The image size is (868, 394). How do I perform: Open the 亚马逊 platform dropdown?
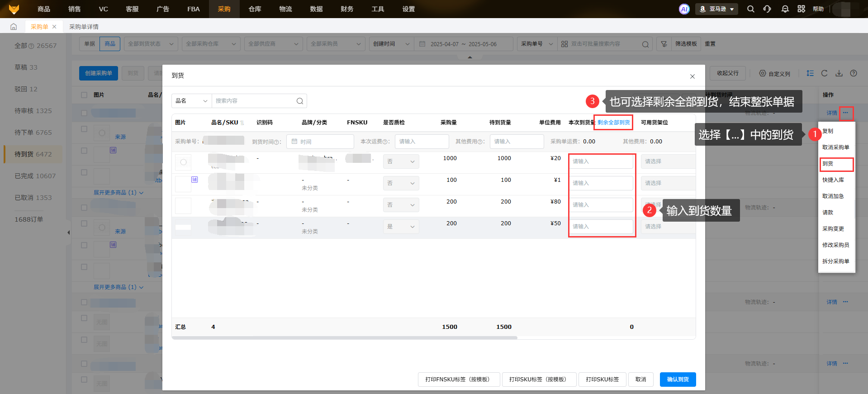pos(716,9)
